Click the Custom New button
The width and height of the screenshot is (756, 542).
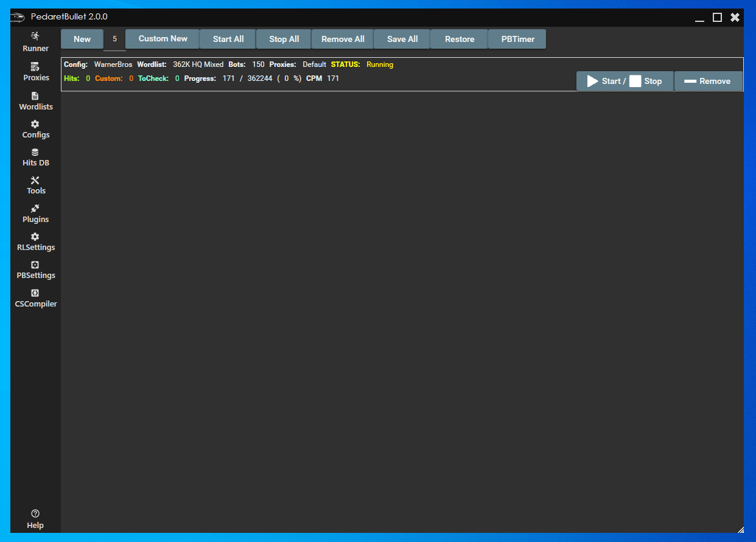click(163, 39)
